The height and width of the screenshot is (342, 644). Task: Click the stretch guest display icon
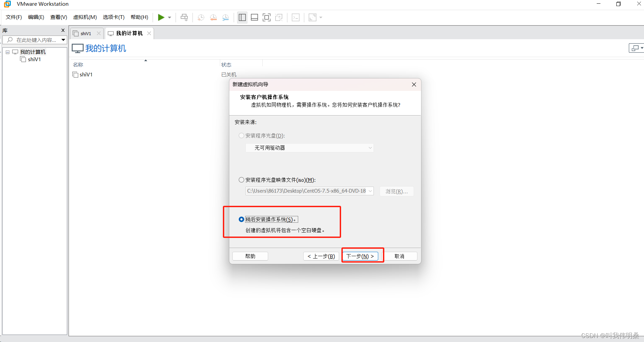coord(313,17)
